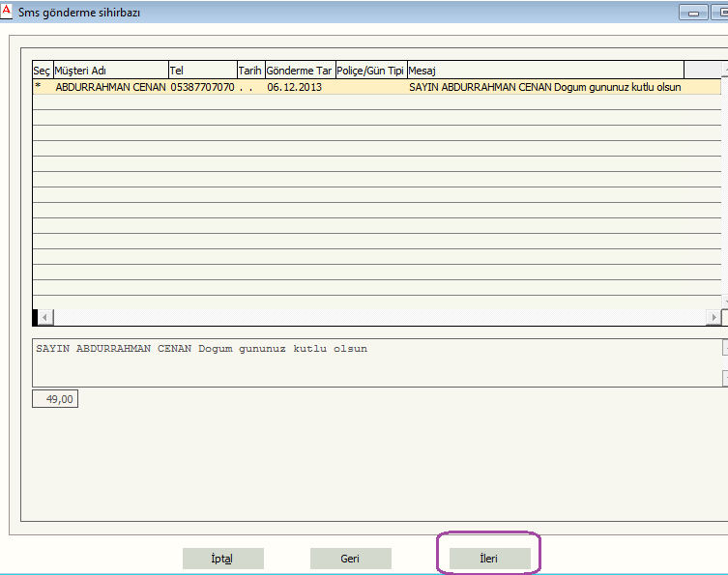
Task: Click left arrow of the grid's horizontal scrollbar
Action: [44, 317]
